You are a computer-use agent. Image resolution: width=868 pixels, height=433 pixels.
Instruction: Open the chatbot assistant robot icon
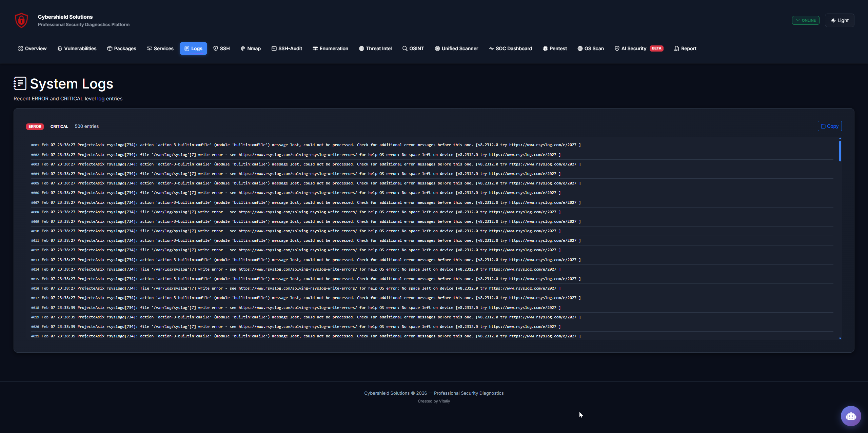point(851,416)
